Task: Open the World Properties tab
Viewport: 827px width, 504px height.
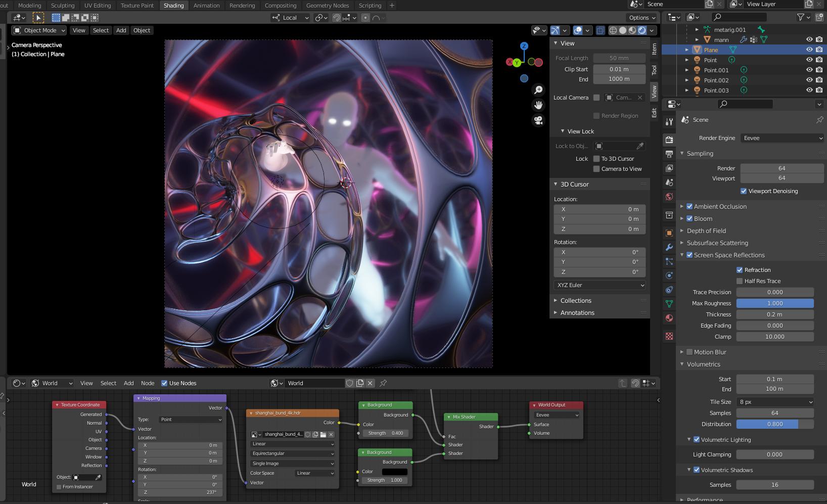Action: 669,197
